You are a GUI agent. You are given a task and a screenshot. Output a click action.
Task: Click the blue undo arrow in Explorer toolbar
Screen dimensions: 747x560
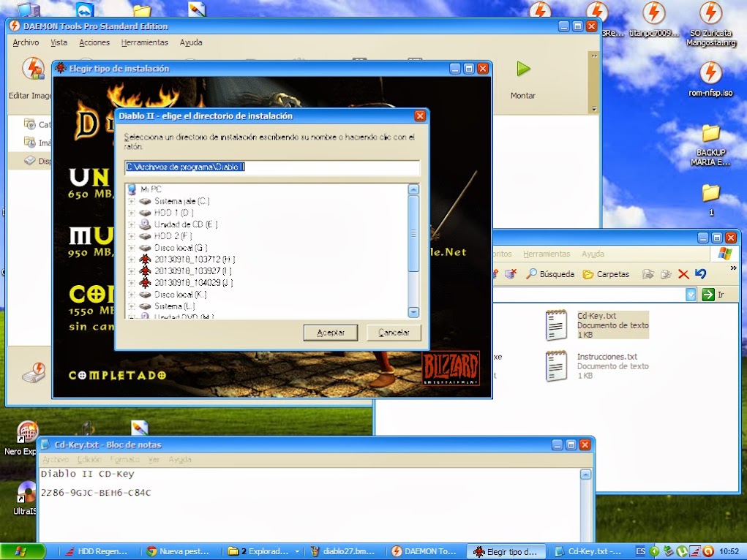coord(700,274)
